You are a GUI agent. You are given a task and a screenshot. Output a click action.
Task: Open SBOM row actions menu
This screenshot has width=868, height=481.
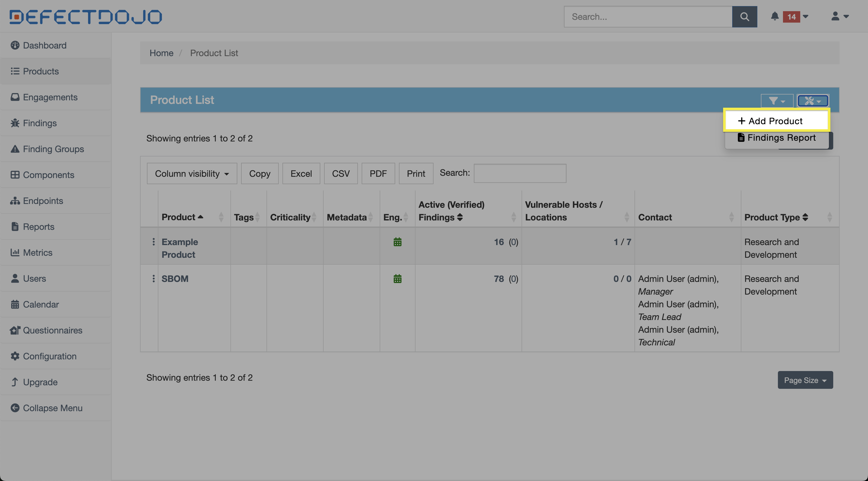pyautogui.click(x=153, y=278)
